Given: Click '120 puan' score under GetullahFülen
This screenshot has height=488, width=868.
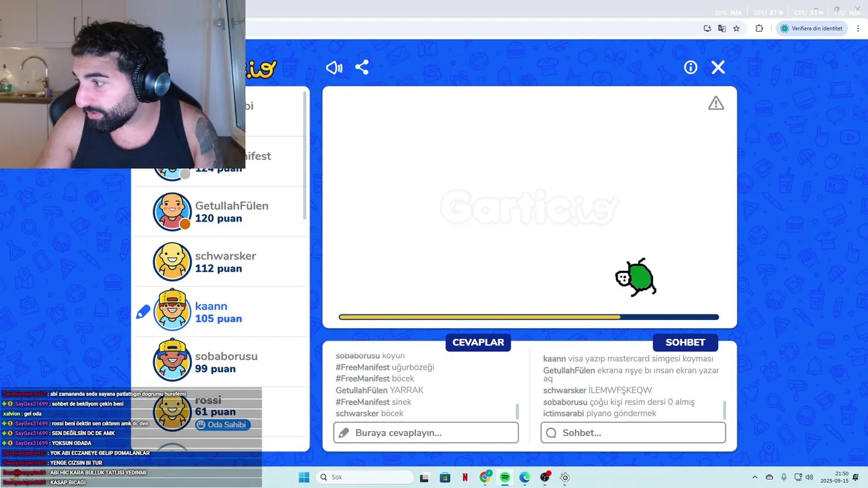Looking at the screenshot, I should point(218,218).
